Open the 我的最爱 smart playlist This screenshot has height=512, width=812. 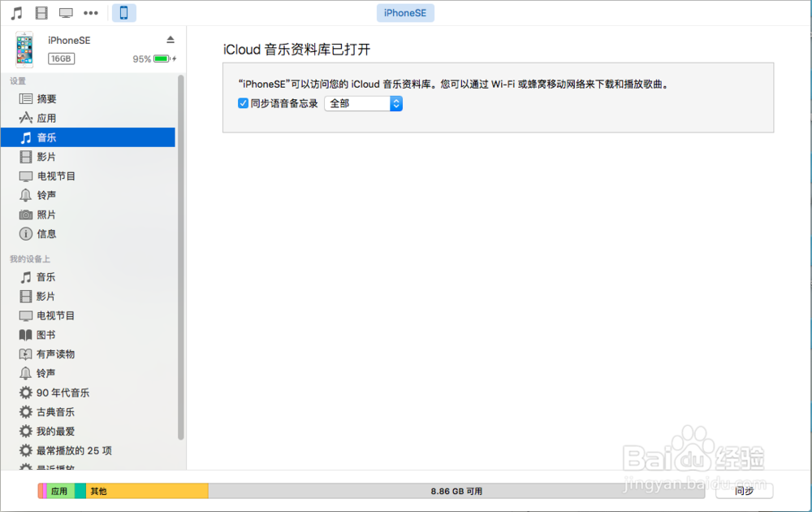pyautogui.click(x=88, y=432)
